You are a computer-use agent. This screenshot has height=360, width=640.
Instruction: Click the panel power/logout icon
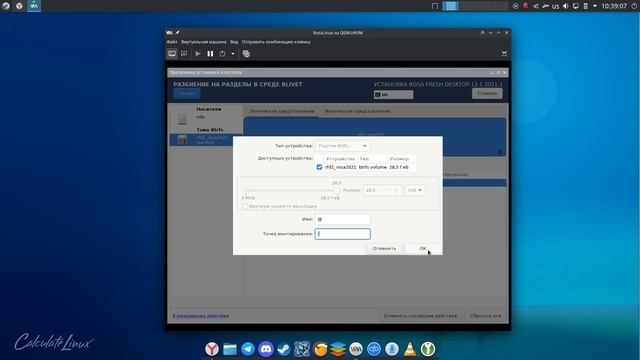[634, 6]
